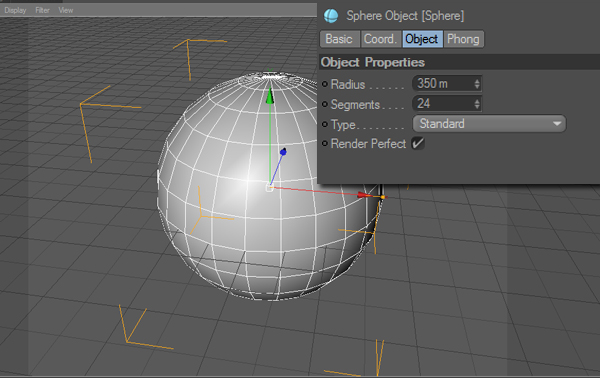
Task: Select the Object tab
Action: [422, 39]
